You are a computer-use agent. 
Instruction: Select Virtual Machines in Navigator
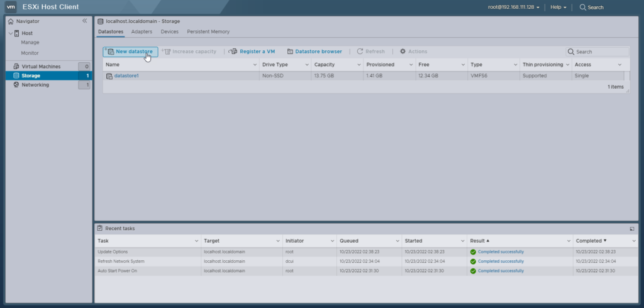42,66
